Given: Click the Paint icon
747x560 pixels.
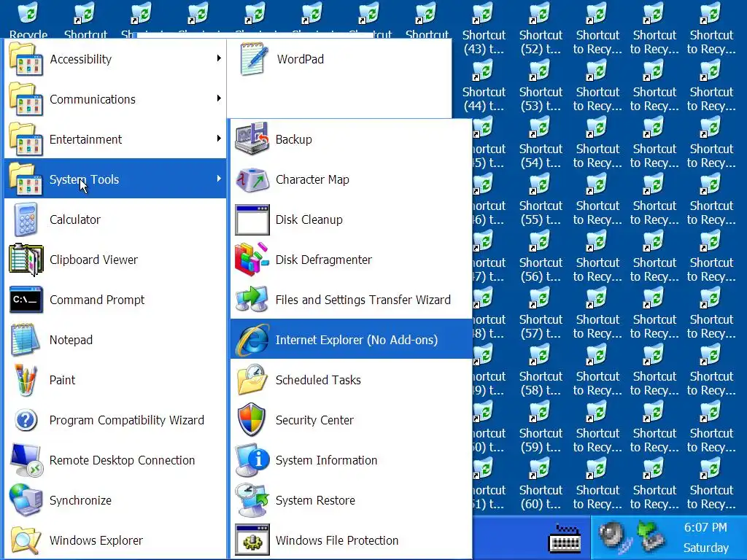Looking at the screenshot, I should [x=26, y=379].
